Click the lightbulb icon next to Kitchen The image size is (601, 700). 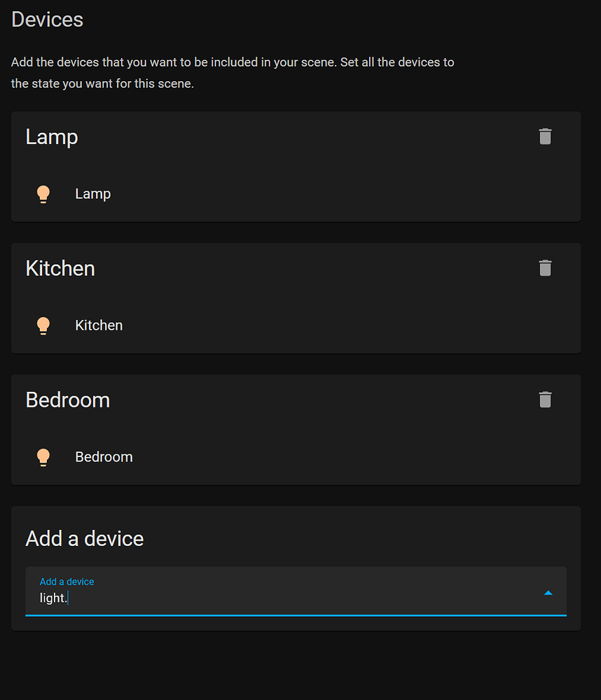coord(43,325)
